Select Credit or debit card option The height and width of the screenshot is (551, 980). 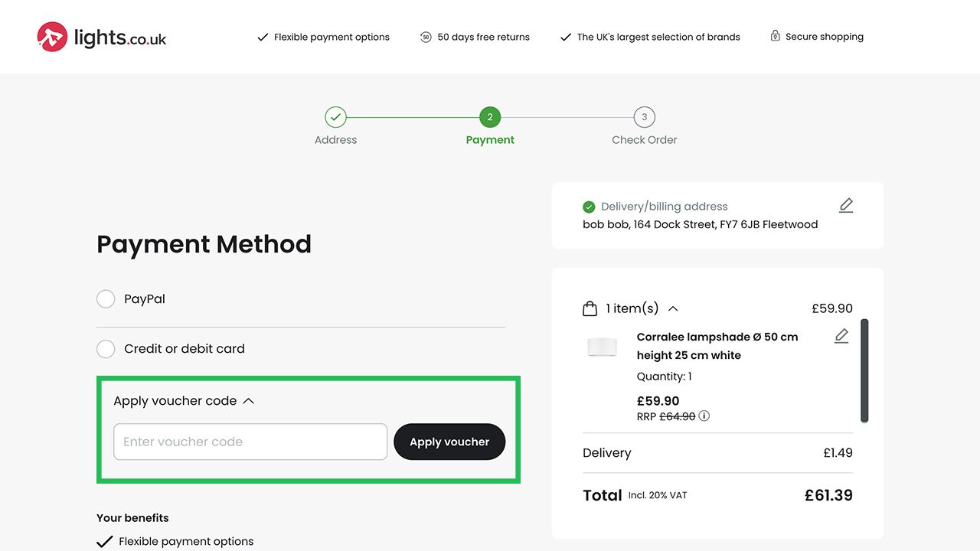[x=106, y=349]
